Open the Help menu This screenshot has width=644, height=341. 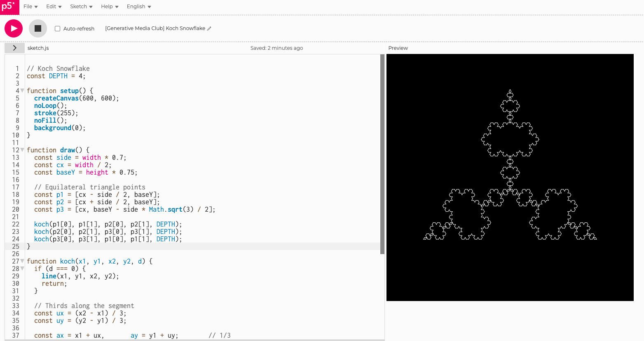point(110,7)
